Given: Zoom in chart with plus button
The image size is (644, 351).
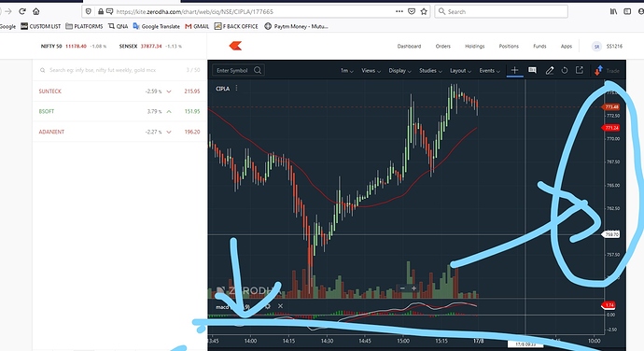Looking at the screenshot, I should pyautogui.click(x=413, y=288).
